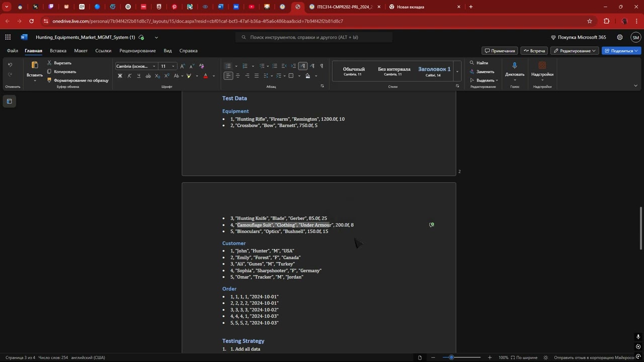
Task: Toggle strikethrough formatting
Action: (148, 76)
